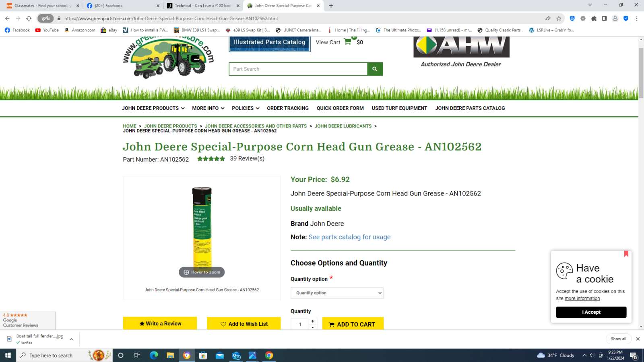The image size is (644, 362).
Task: Open JOHN DEERE PARTS CATALOG menu item
Action: pos(470,108)
